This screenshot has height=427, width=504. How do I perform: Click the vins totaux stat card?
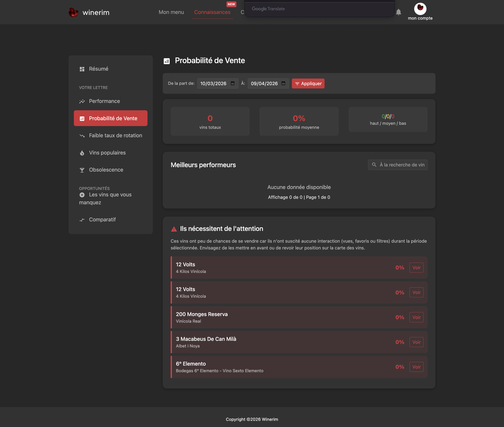coord(210,121)
